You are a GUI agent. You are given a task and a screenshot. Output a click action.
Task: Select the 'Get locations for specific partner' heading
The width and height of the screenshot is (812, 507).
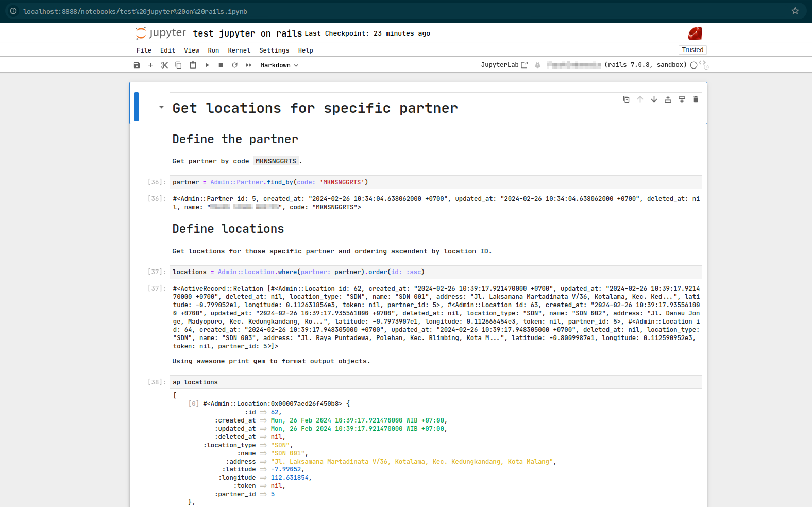(315, 108)
